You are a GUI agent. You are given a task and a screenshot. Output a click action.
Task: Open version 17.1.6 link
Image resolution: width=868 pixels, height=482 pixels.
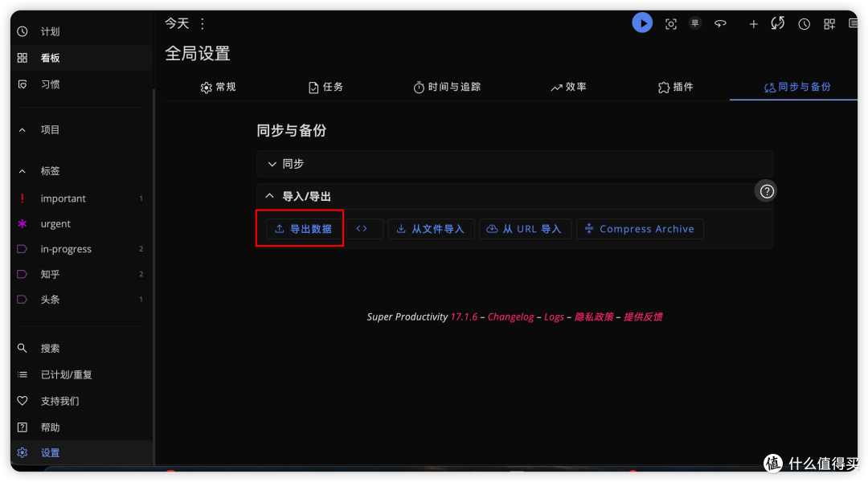(x=464, y=317)
